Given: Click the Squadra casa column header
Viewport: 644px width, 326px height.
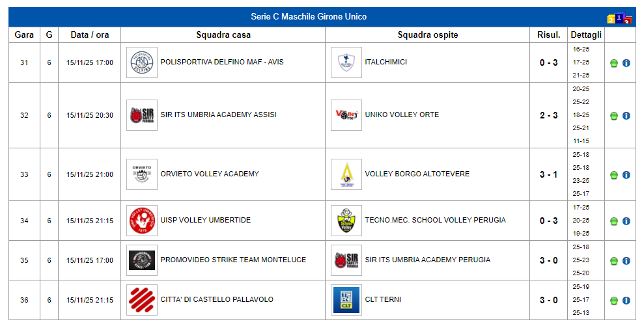Looking at the screenshot, I should [x=223, y=35].
